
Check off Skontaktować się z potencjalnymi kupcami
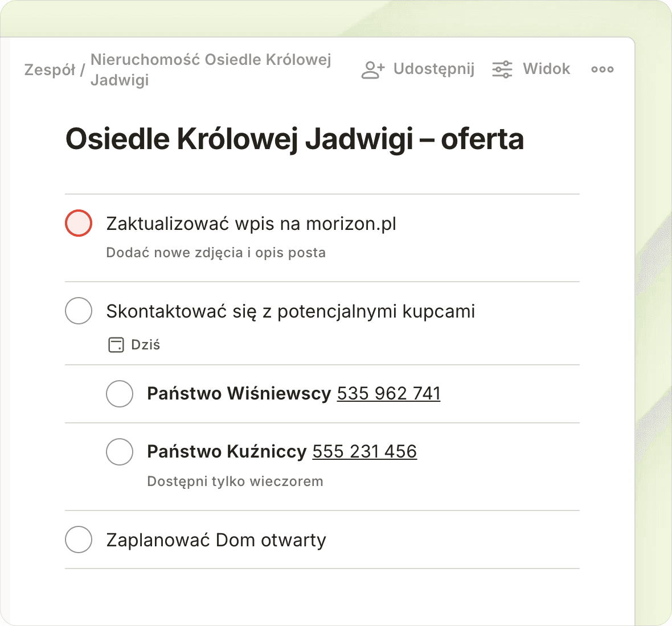79,311
